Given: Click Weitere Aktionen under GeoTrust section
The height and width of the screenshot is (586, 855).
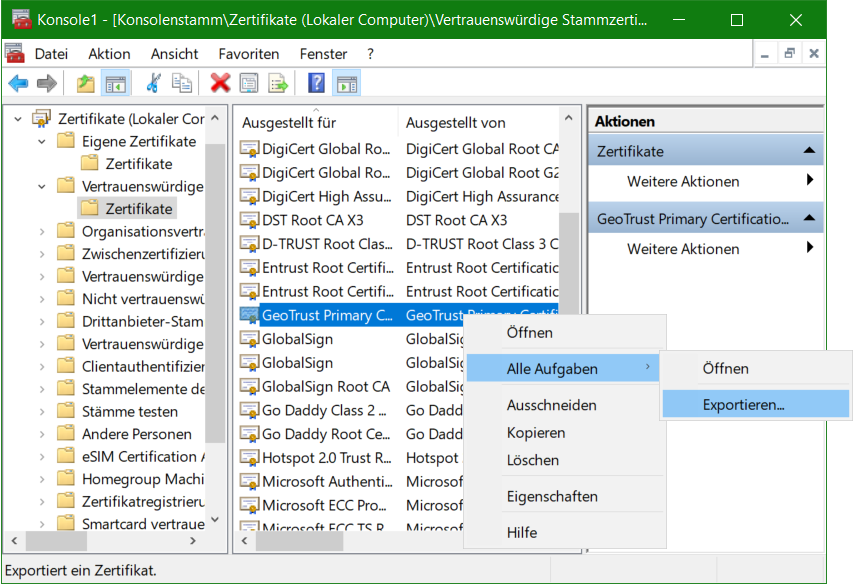Looking at the screenshot, I should click(683, 249).
